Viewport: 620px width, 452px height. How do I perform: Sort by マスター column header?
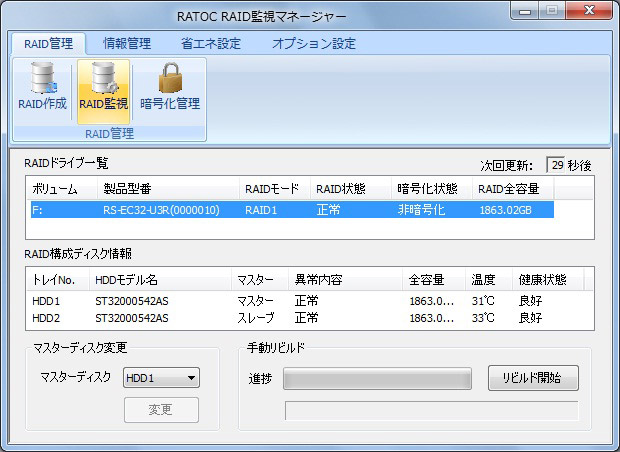pyautogui.click(x=260, y=280)
